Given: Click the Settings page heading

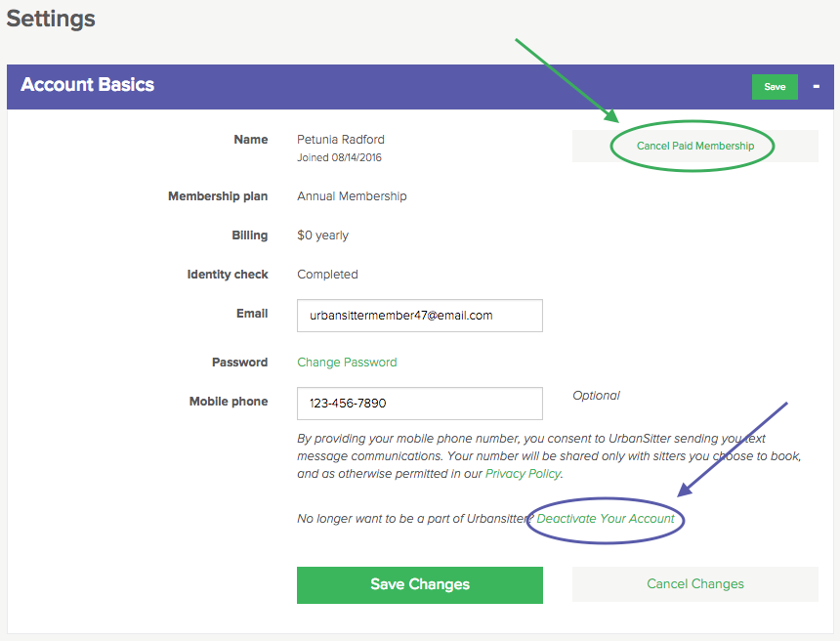Looking at the screenshot, I should coord(51,20).
